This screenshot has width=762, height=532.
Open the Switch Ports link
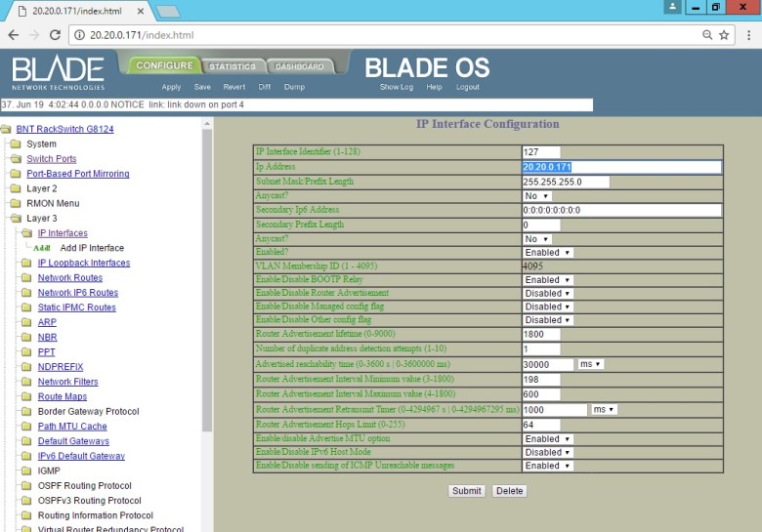point(51,159)
